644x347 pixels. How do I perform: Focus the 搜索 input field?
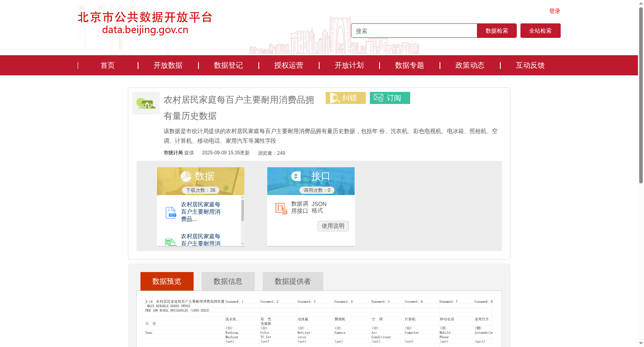click(414, 31)
